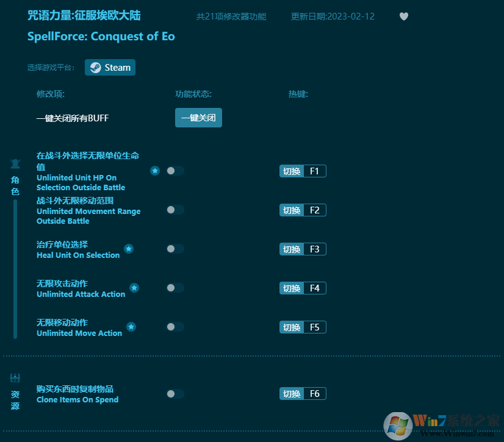
Task: Click the 咒语力量:征服埃欧大陆 title text
Action: (x=84, y=15)
